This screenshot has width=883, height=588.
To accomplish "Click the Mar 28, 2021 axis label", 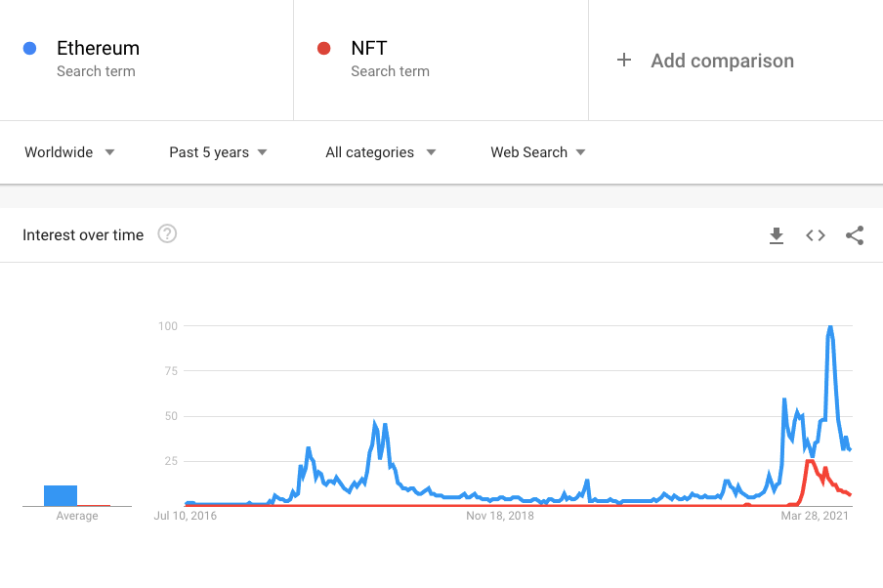I will 815,516.
